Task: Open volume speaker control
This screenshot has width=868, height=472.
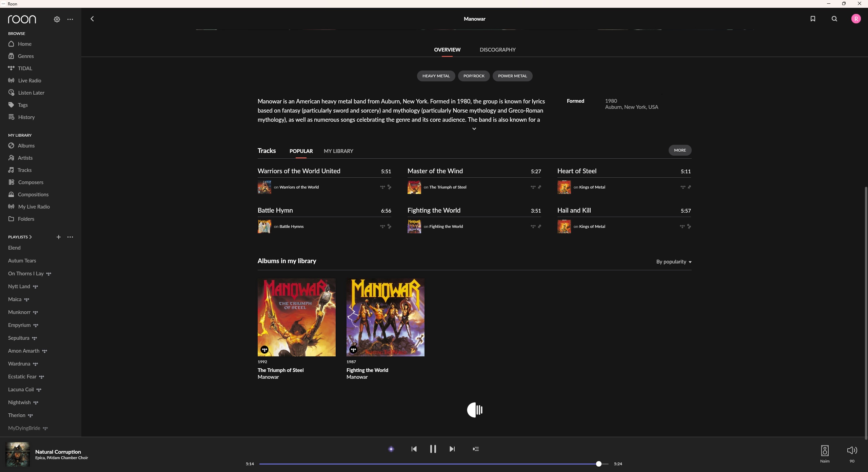Action: pyautogui.click(x=852, y=450)
